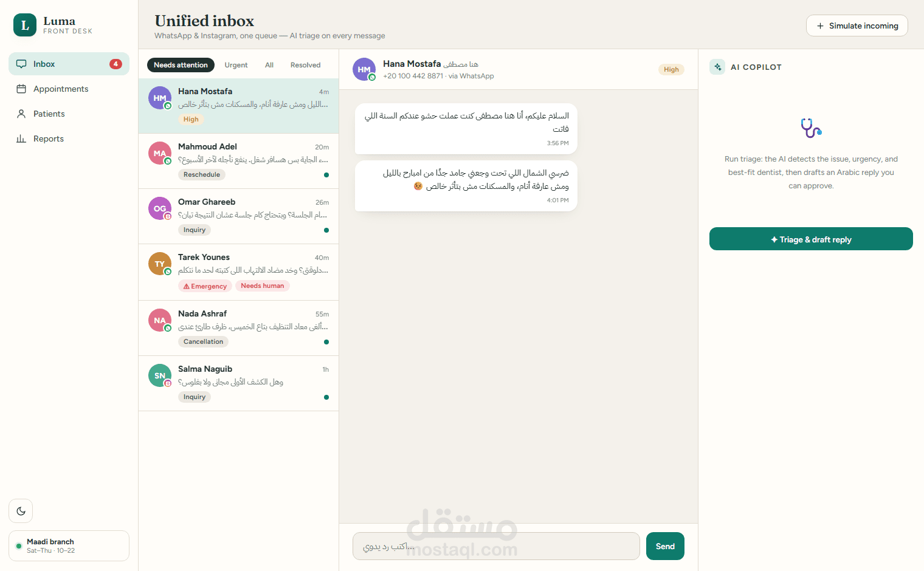
Task: Go to the Patients section
Action: [x=69, y=114]
